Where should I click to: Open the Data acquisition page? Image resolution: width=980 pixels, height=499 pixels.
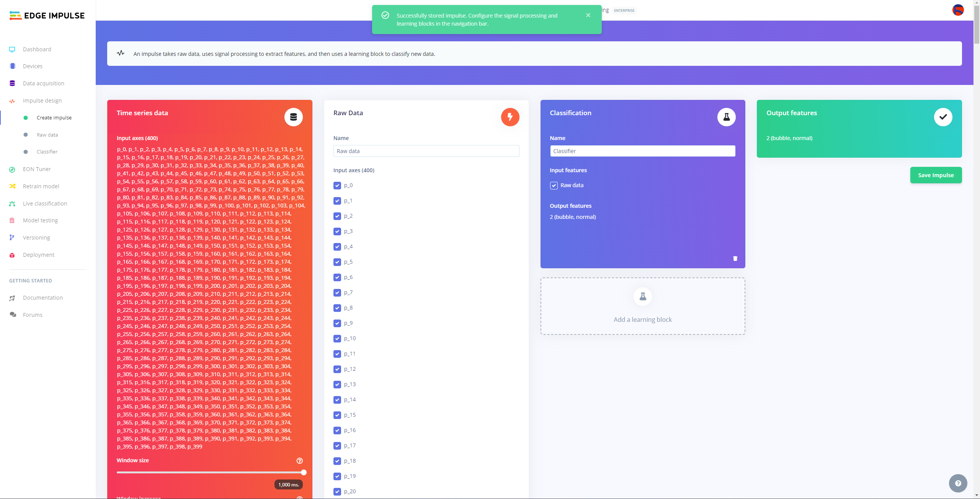pos(43,83)
